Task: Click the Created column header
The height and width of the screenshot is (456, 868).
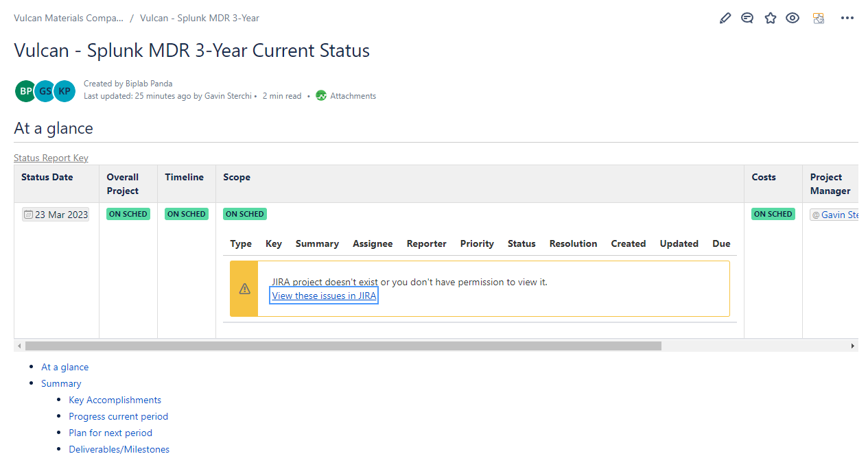Action: click(x=629, y=243)
